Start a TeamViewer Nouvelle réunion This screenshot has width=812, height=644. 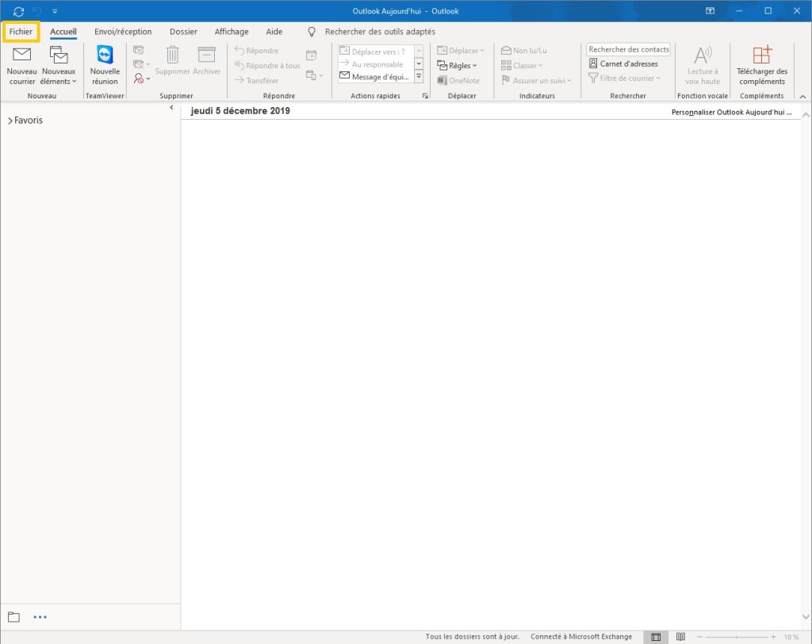(105, 66)
